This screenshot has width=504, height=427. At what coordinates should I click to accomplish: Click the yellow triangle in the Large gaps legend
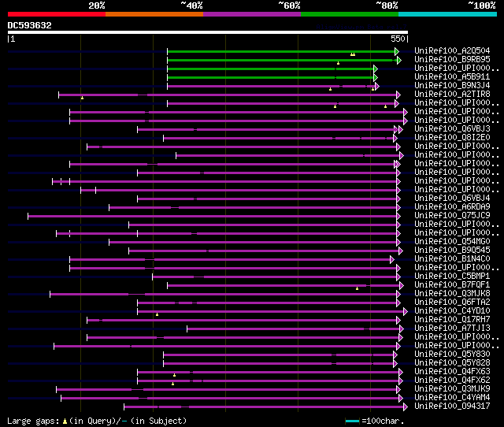[x=65, y=421]
